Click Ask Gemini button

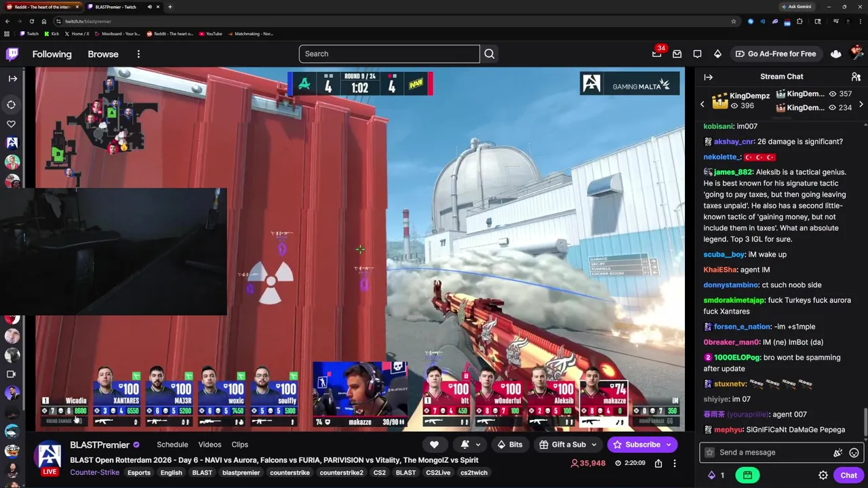(796, 7)
